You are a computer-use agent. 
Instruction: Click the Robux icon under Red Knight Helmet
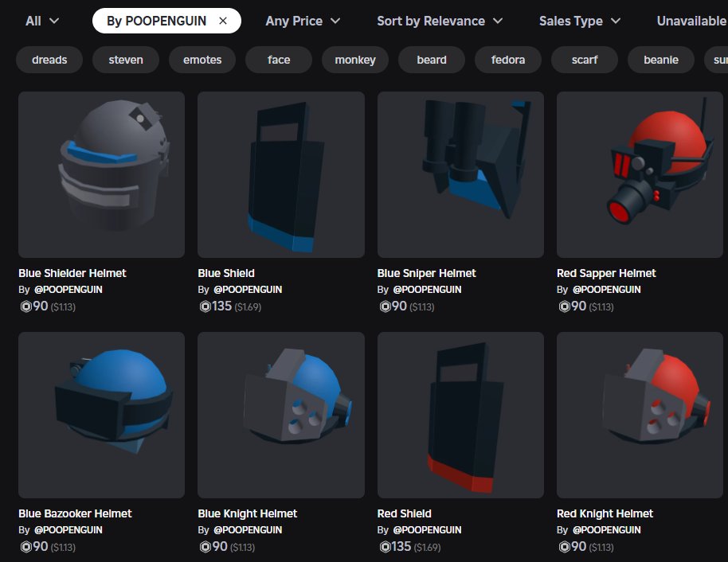(564, 547)
